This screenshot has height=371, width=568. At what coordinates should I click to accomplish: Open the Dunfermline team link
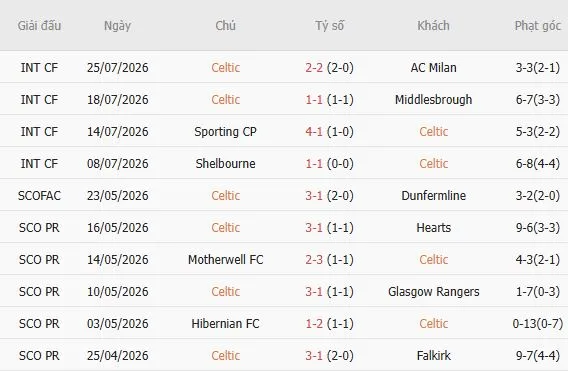tap(433, 196)
